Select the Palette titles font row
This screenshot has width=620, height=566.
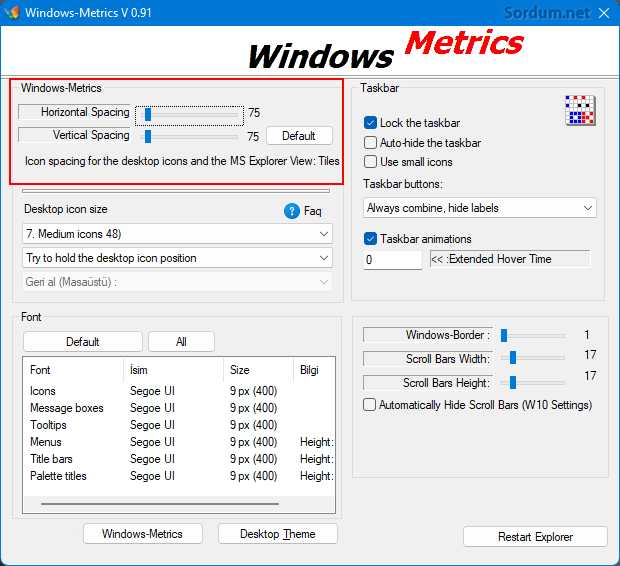coord(179,476)
